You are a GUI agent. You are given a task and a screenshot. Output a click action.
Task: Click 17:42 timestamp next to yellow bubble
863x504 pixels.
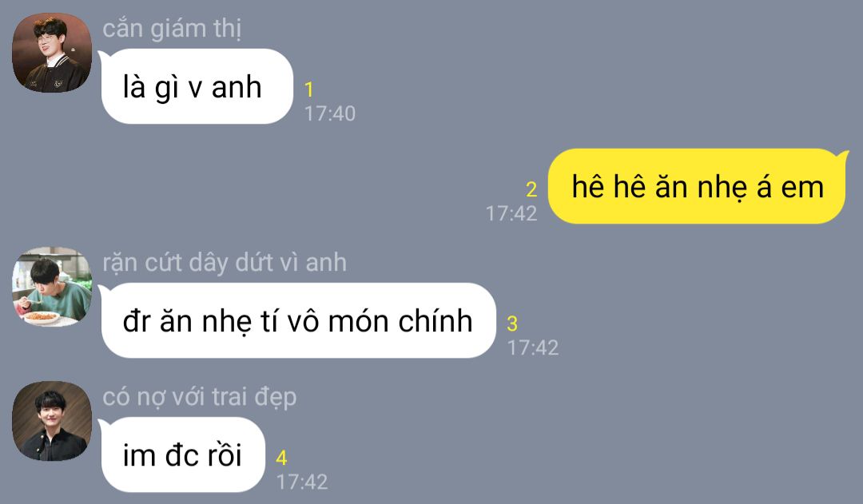pos(511,213)
